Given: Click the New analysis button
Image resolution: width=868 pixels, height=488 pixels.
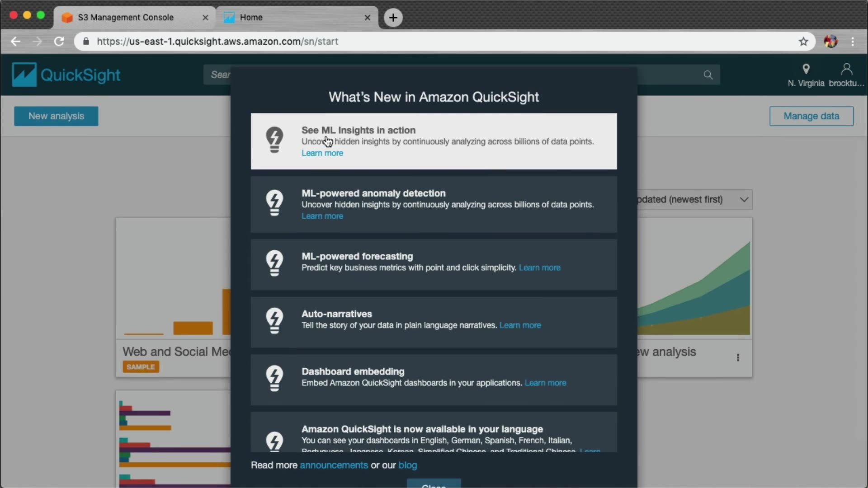Looking at the screenshot, I should [56, 116].
